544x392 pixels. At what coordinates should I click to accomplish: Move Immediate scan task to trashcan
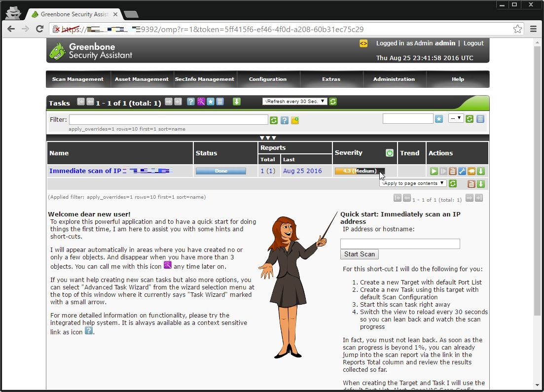[452, 171]
